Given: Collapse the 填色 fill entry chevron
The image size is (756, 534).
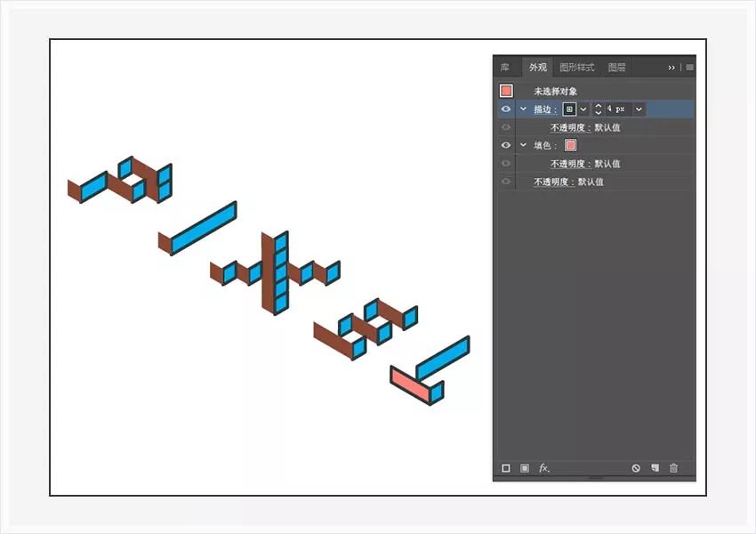Looking at the screenshot, I should [523, 143].
